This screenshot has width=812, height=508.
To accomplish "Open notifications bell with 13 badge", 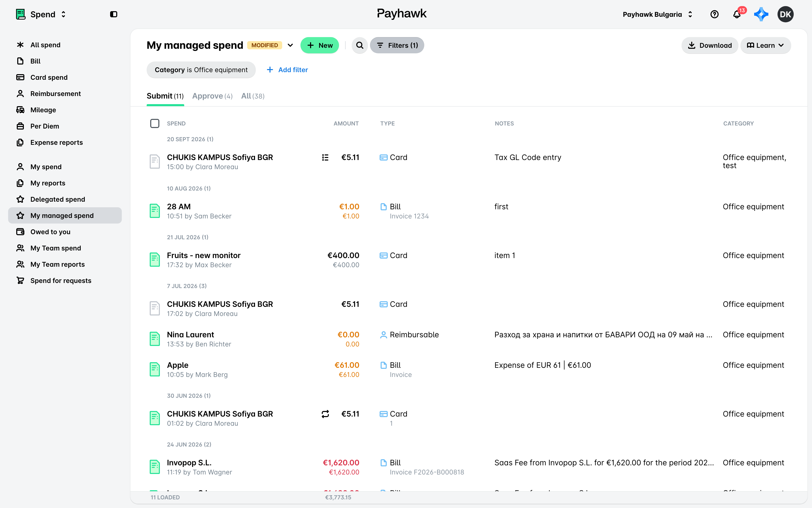I will tap(737, 14).
